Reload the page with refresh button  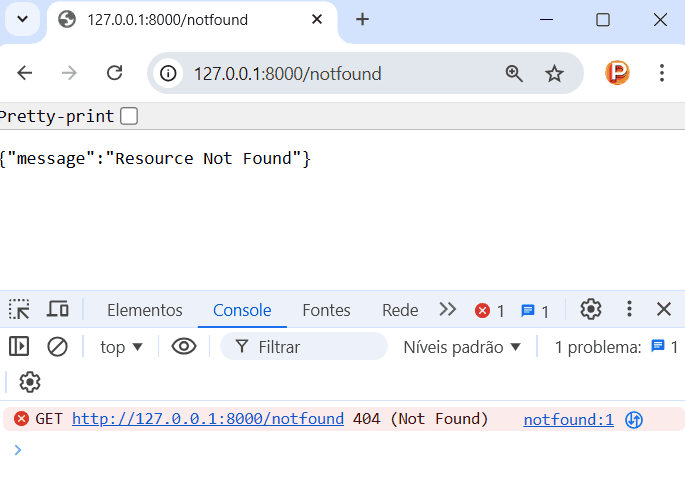[x=115, y=73]
